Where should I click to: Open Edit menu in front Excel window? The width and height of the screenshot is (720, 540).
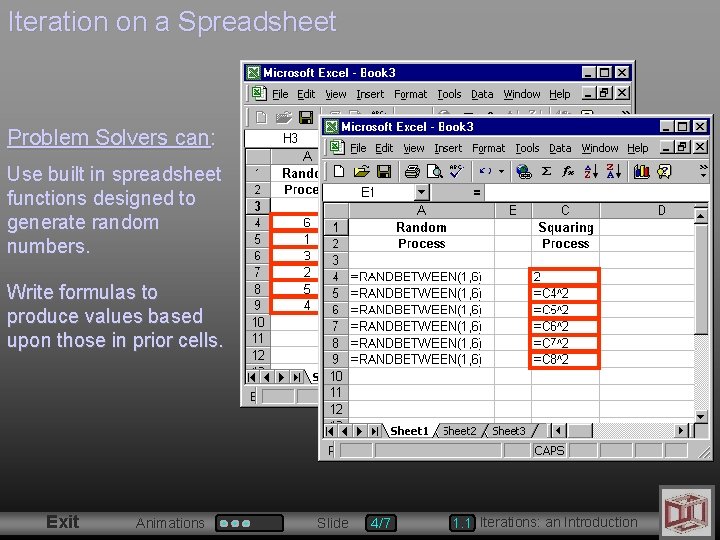coord(384,148)
